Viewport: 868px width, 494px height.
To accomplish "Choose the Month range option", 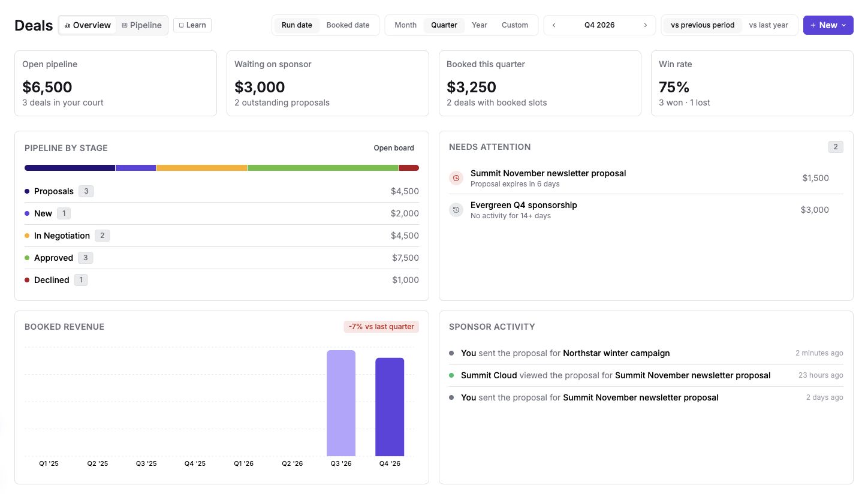I will click(406, 25).
